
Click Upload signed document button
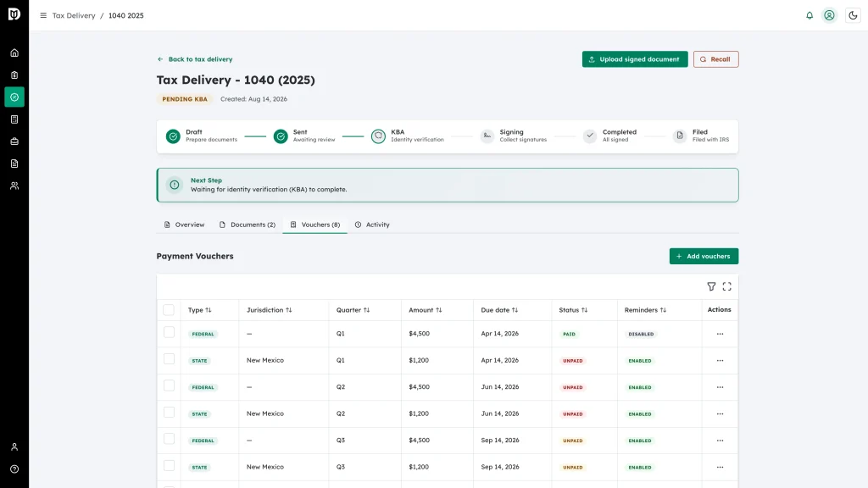635,59
